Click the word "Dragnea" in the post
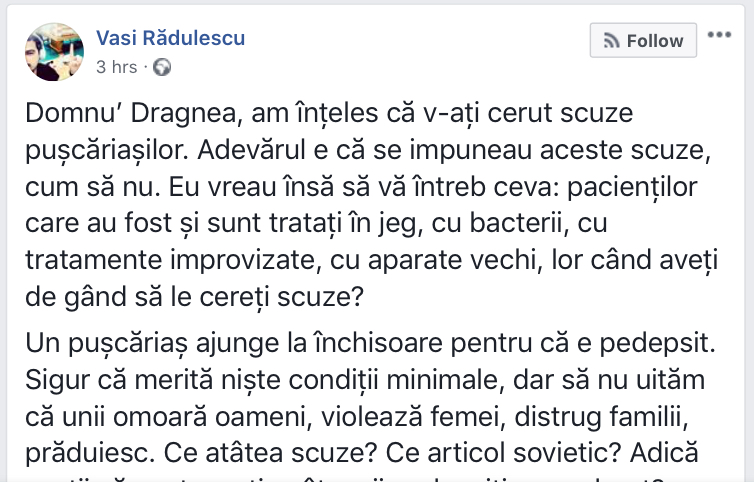 click(x=186, y=114)
